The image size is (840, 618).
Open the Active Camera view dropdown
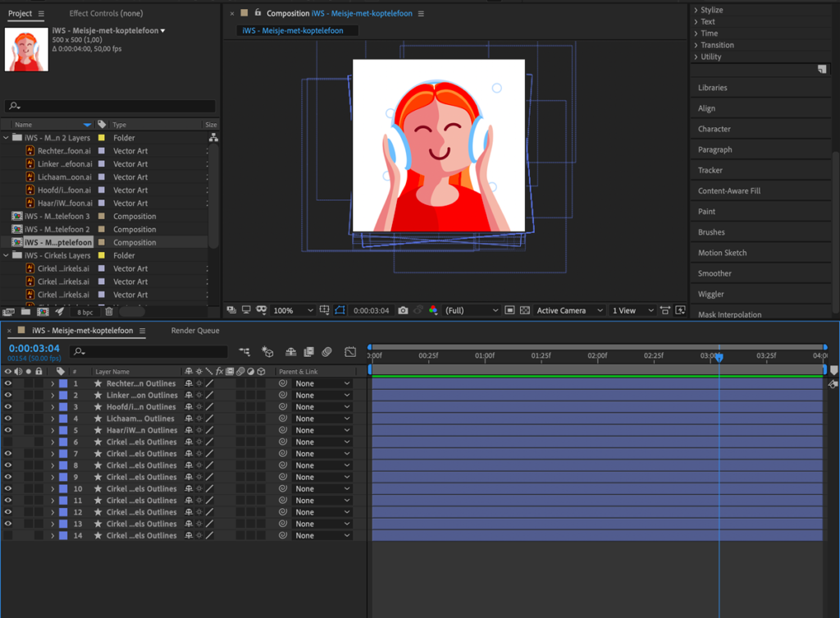pos(569,311)
